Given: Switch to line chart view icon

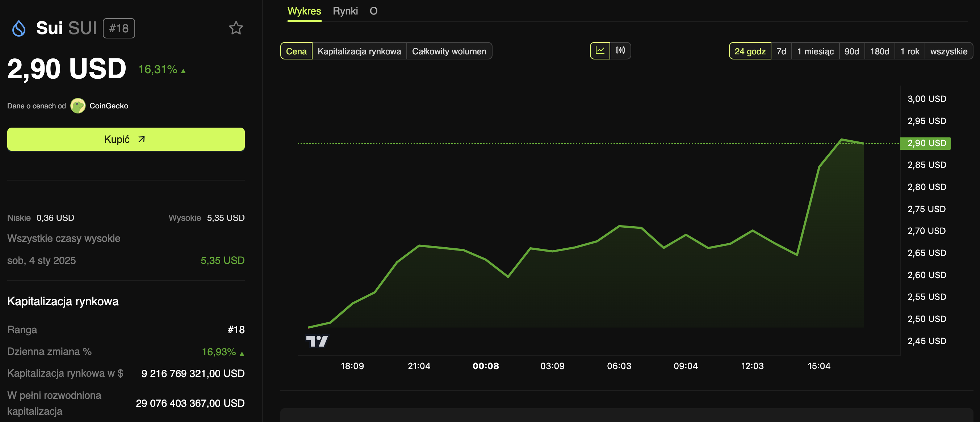Looking at the screenshot, I should click(x=600, y=51).
